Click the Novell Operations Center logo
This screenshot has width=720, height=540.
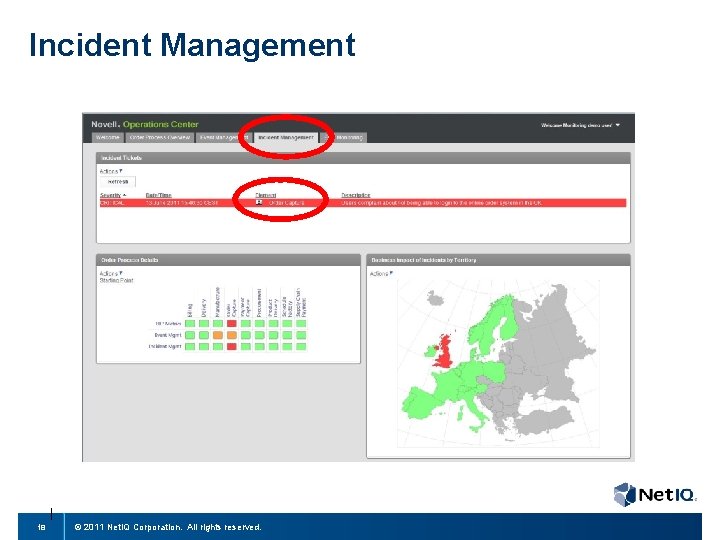[145, 124]
